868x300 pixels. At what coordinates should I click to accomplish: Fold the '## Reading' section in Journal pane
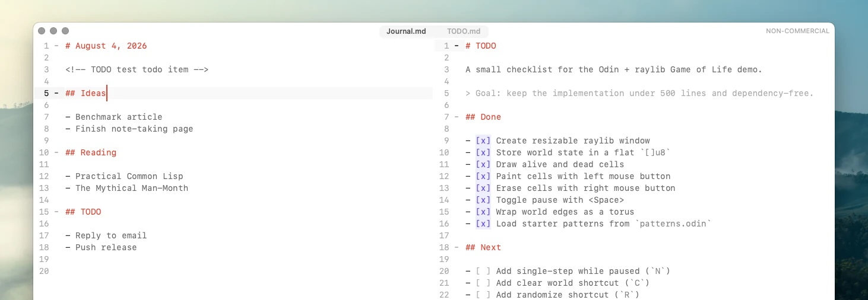click(x=56, y=152)
